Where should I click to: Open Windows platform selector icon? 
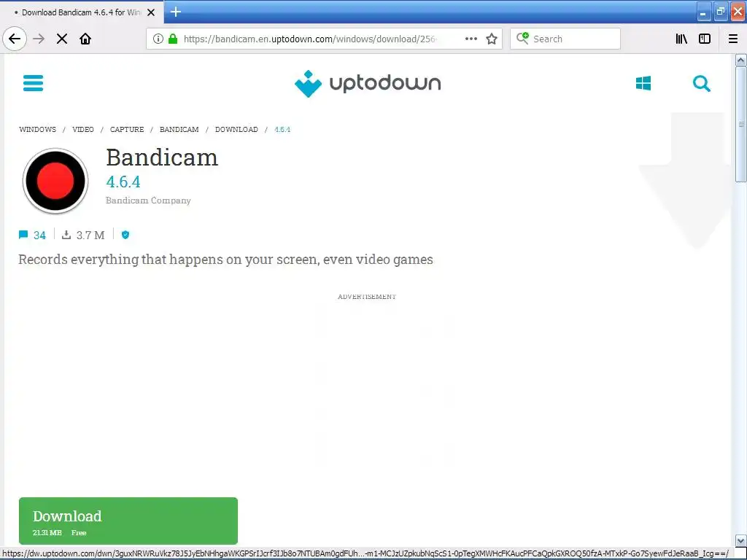643,83
